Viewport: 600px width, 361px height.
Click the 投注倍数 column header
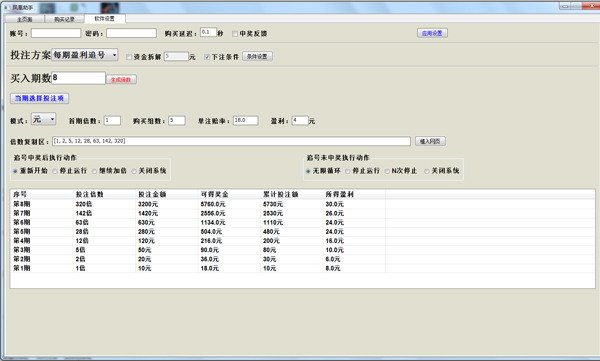tap(104, 194)
